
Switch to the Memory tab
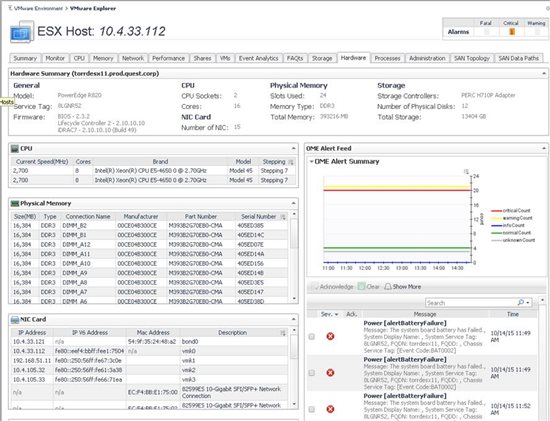click(x=103, y=58)
